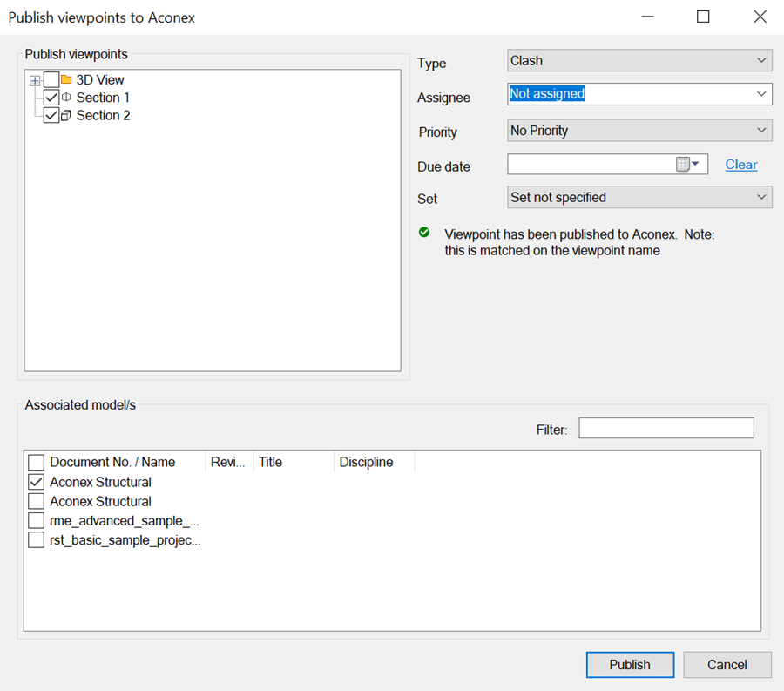Open the Set dropdown showing Set not specified

639,198
